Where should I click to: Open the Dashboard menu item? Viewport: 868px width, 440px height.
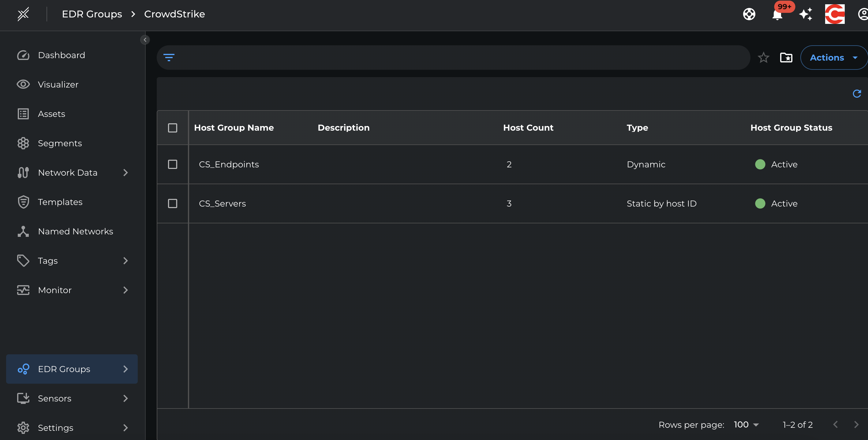61,55
